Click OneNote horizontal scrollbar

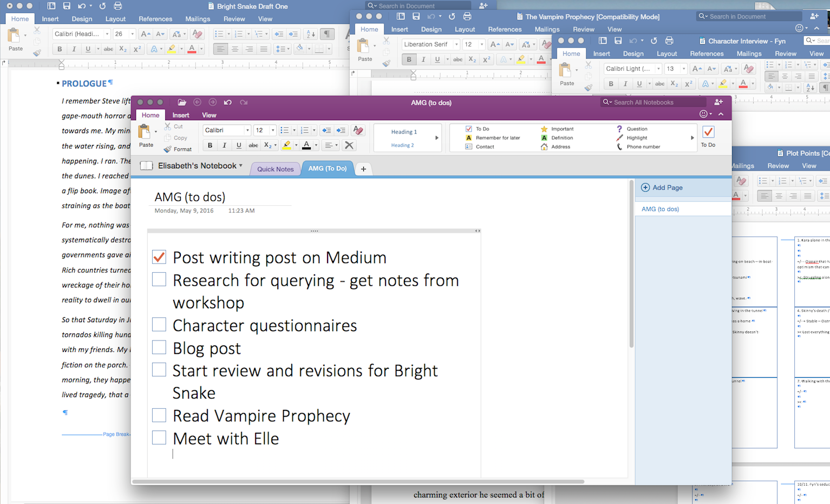tap(358, 481)
